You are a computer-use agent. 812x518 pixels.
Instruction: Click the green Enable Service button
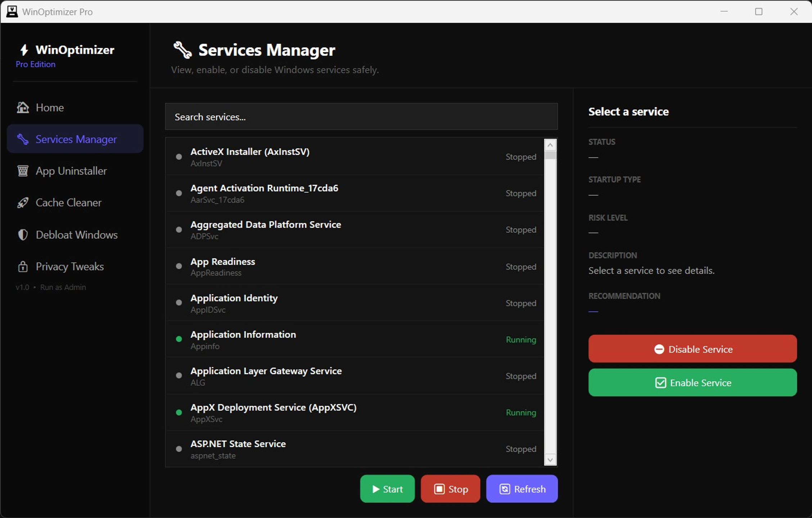(x=693, y=382)
